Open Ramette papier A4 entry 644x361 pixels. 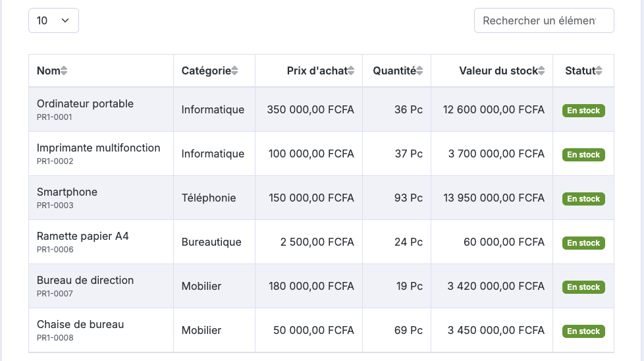[321, 242]
